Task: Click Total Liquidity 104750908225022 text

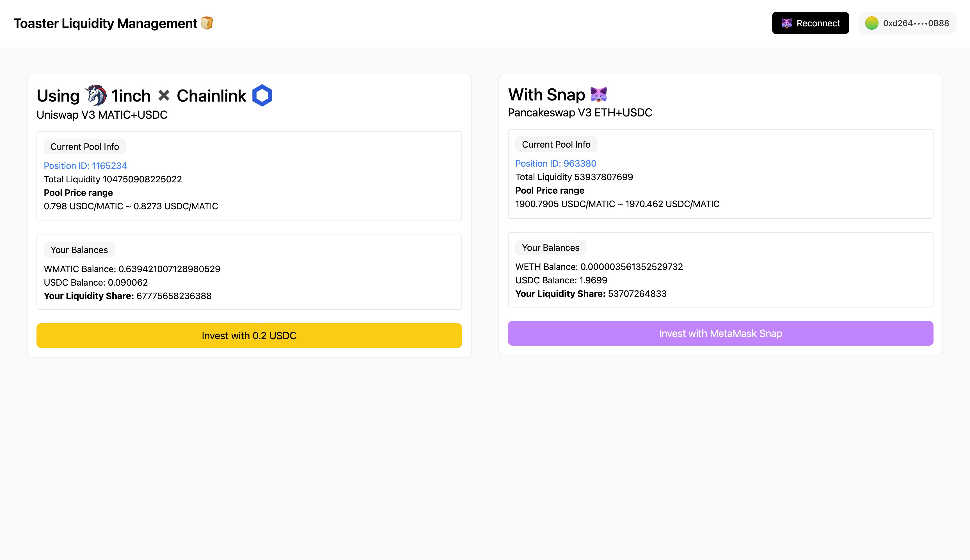Action: (x=113, y=179)
